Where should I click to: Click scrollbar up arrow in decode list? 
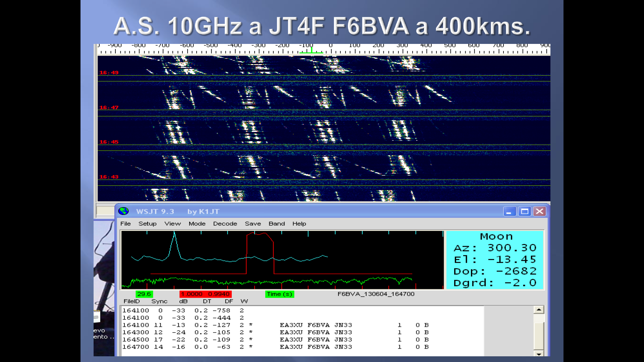[x=539, y=310]
